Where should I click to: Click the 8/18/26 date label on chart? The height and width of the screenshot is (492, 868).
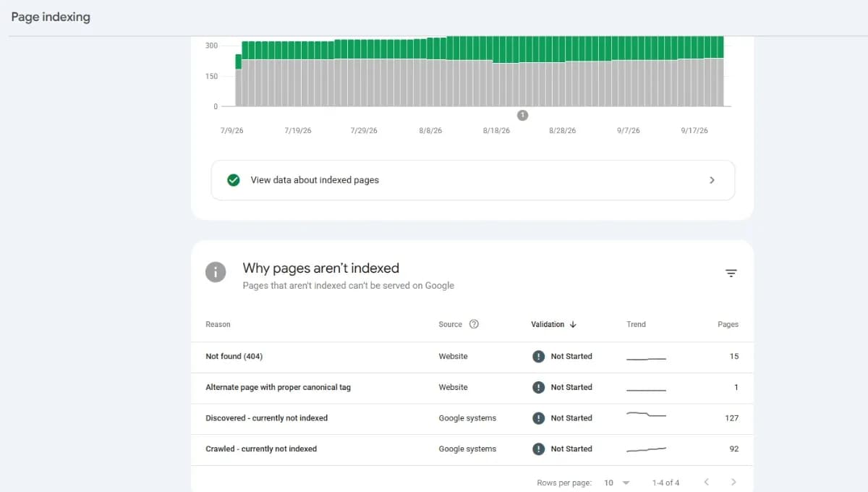click(x=496, y=131)
